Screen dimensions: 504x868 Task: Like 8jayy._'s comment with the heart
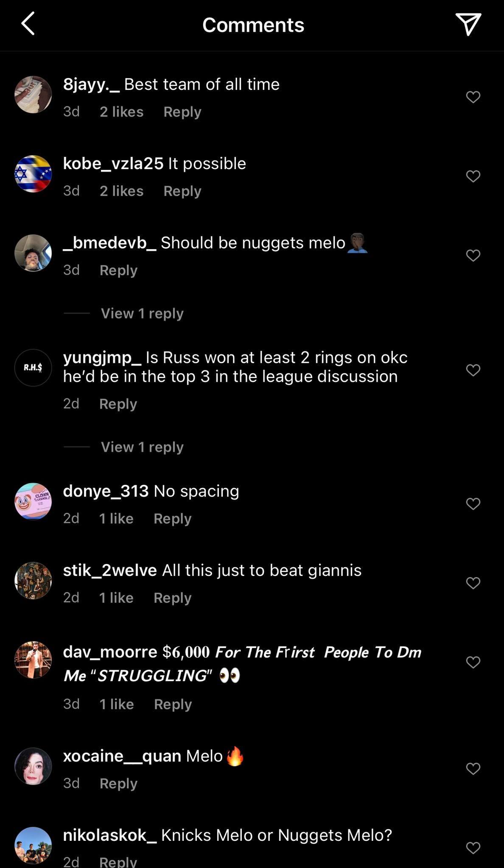coord(473,97)
